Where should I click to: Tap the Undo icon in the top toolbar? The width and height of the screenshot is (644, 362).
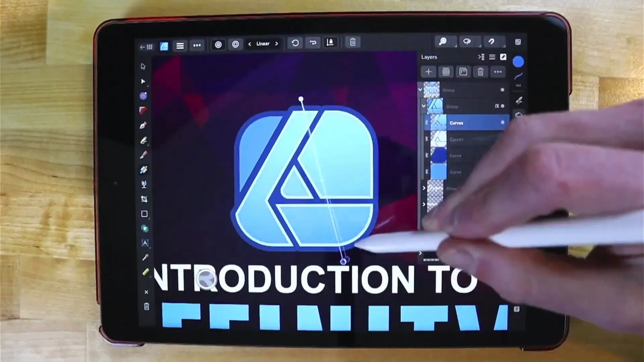coord(295,43)
